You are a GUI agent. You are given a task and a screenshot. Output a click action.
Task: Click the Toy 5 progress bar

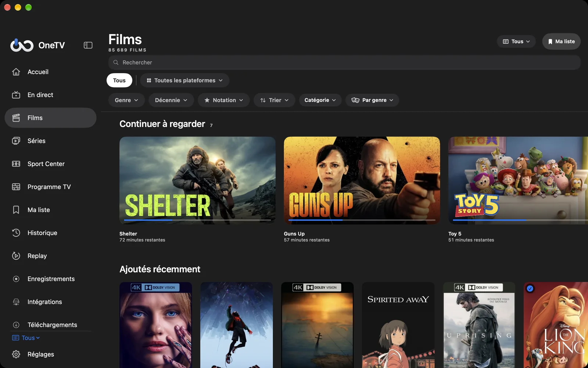coord(520,220)
